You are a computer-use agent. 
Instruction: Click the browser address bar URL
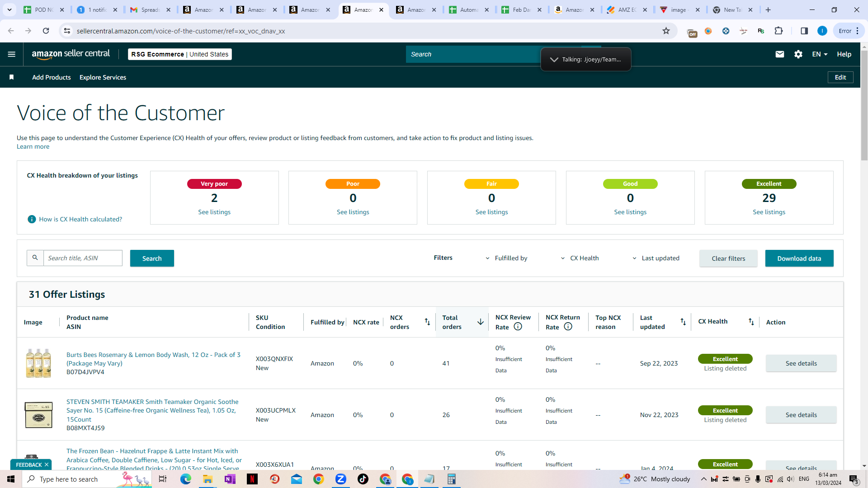[x=181, y=31]
